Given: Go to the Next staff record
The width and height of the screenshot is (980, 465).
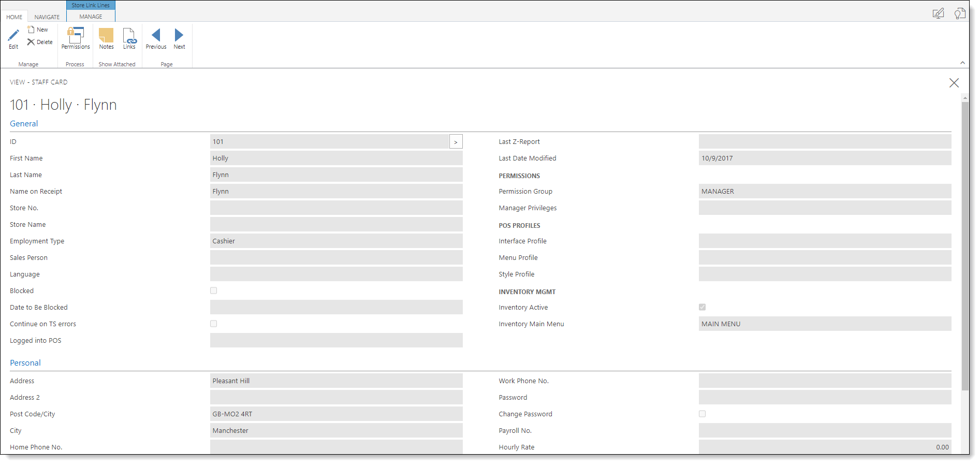Looking at the screenshot, I should [179, 36].
